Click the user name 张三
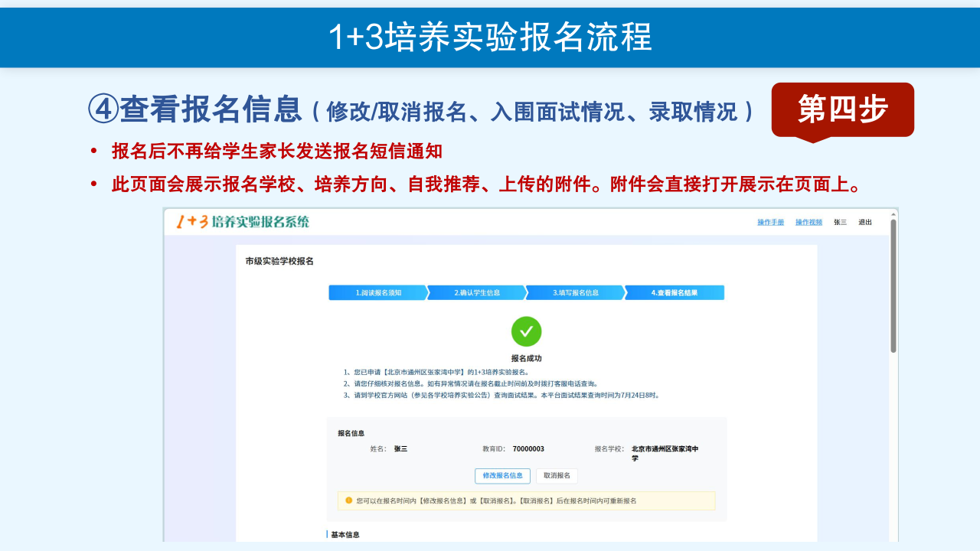980x551 pixels. coord(841,222)
